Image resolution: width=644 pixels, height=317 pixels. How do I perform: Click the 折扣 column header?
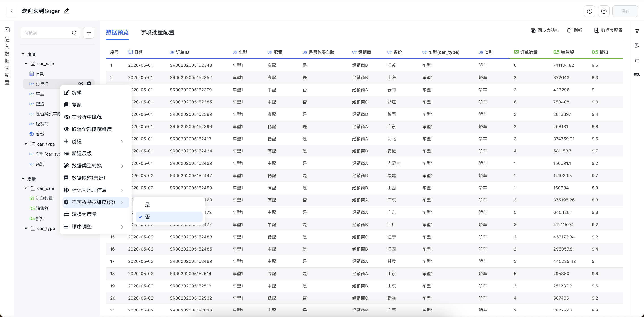tap(600, 52)
